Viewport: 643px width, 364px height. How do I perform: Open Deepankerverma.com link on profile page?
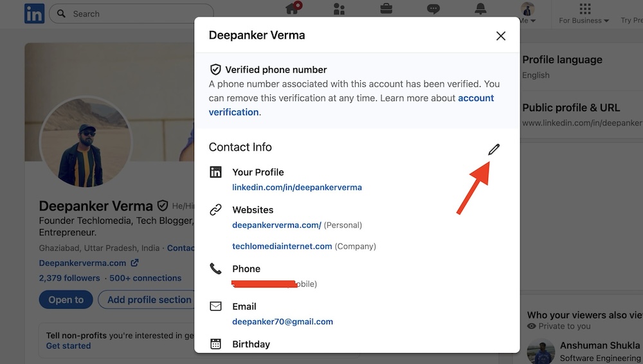click(89, 263)
